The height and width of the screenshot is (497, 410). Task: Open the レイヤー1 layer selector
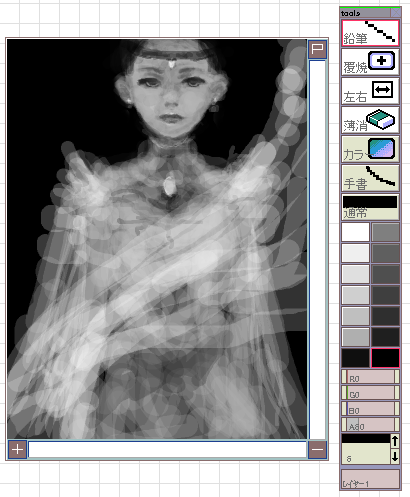pyautogui.click(x=370, y=479)
